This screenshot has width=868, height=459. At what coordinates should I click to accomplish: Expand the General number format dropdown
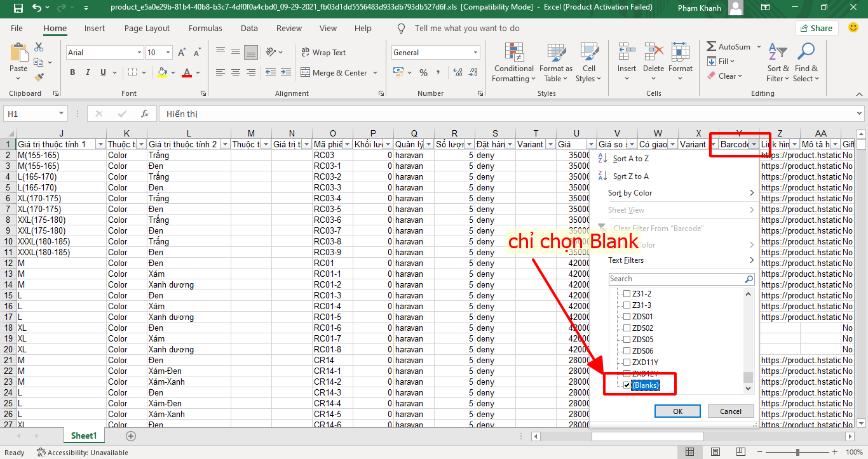(x=475, y=53)
